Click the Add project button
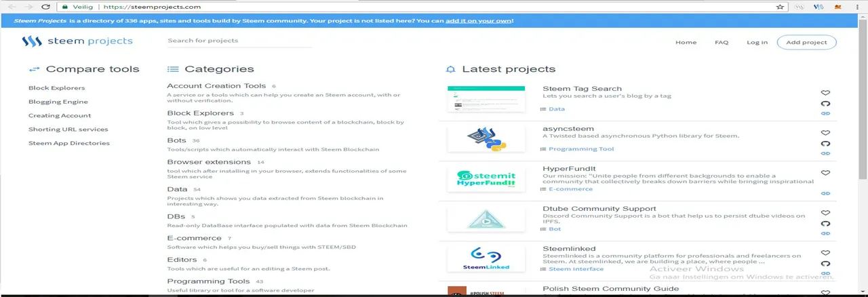This screenshot has width=868, height=297. [x=806, y=42]
